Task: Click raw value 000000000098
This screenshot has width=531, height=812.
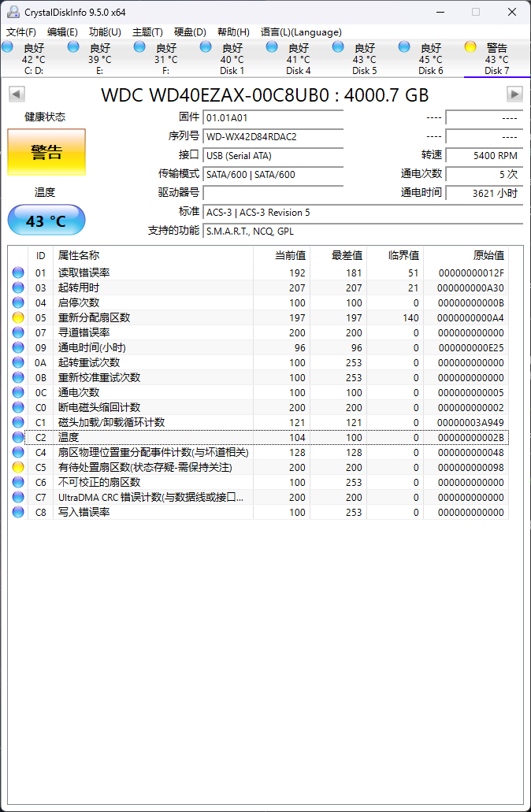Action: click(471, 468)
